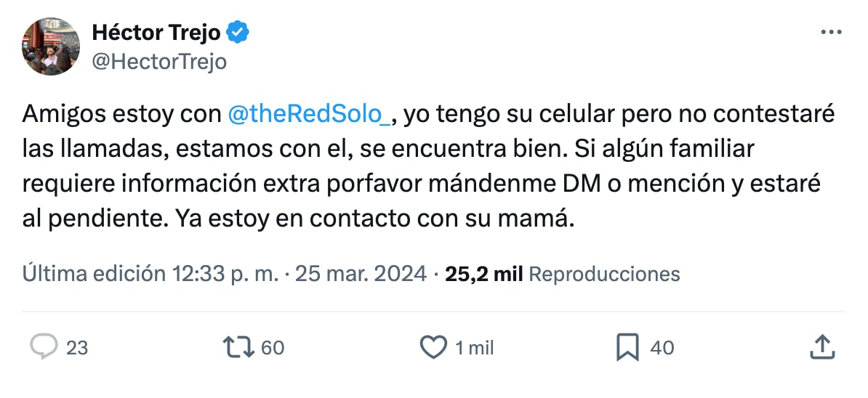Open the three-dot more options menu
This screenshot has width=868, height=398.
click(x=831, y=33)
